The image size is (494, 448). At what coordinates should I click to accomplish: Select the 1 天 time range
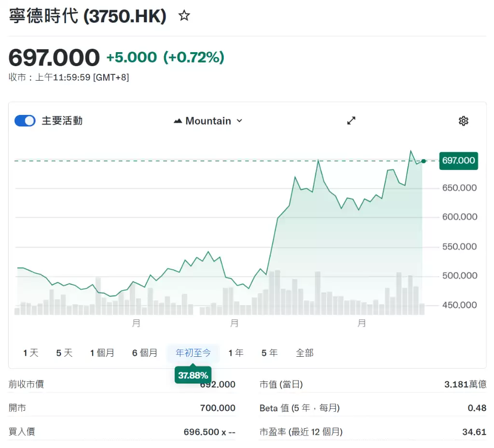31,353
